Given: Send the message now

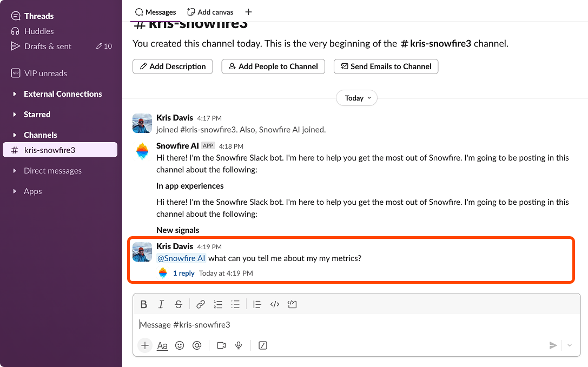Looking at the screenshot, I should (553, 345).
